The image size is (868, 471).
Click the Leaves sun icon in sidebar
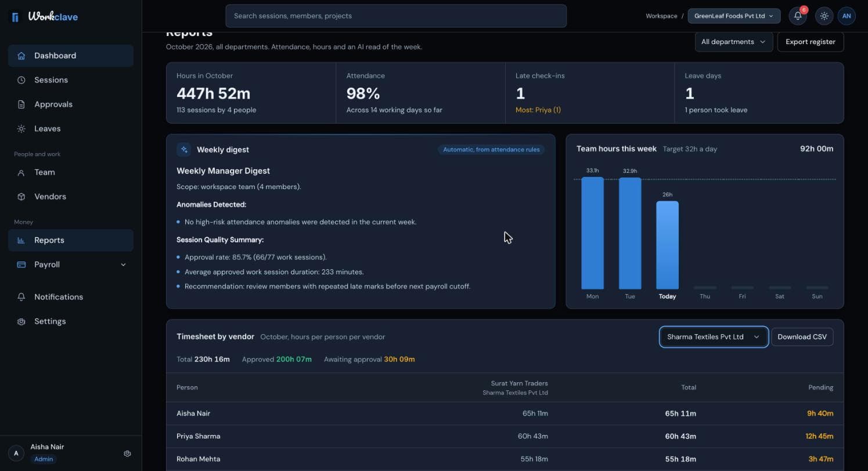pyautogui.click(x=21, y=129)
